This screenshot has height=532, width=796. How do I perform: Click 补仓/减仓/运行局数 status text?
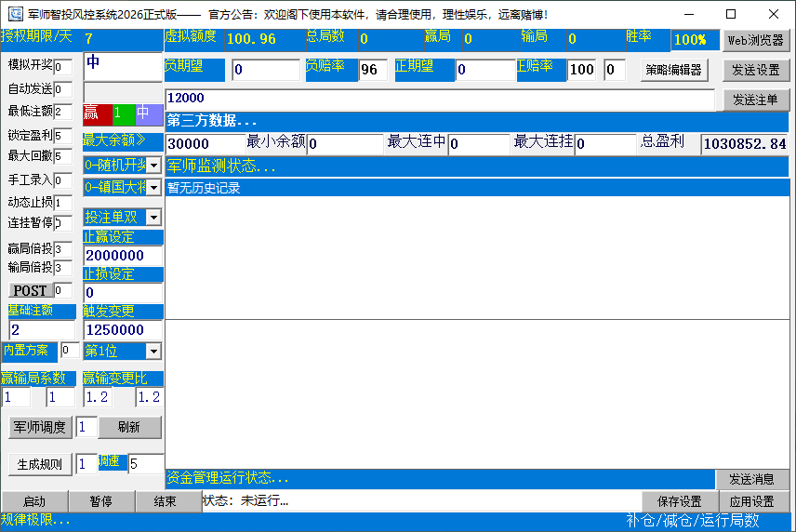coord(693,521)
